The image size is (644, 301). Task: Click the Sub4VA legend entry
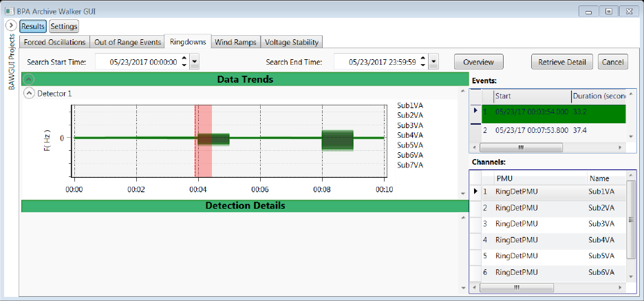tap(410, 135)
